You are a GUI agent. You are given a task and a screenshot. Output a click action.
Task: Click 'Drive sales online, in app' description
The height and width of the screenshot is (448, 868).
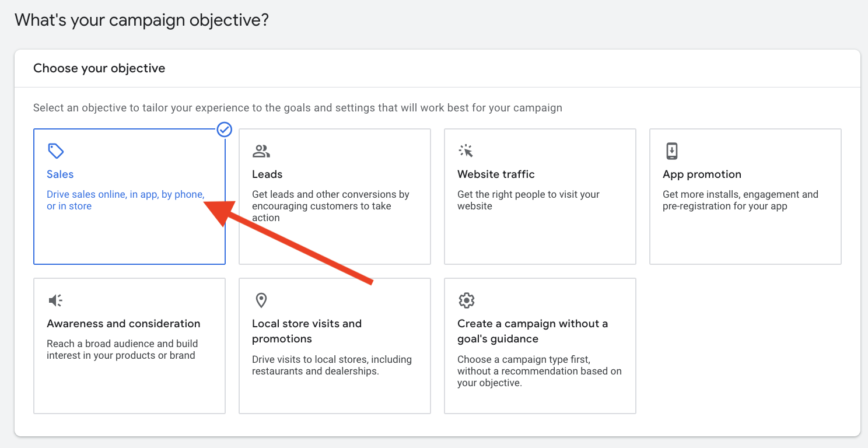pos(125,200)
